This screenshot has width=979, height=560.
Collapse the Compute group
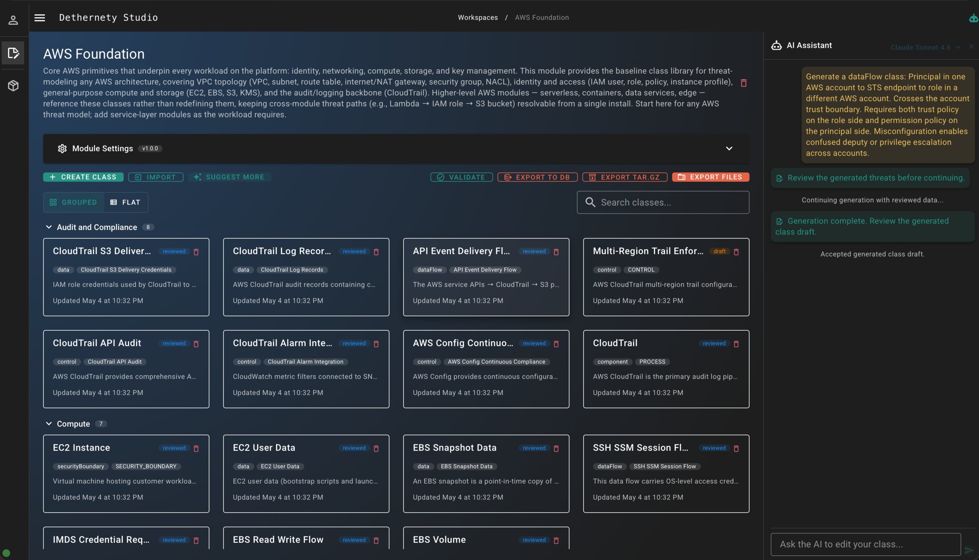49,424
